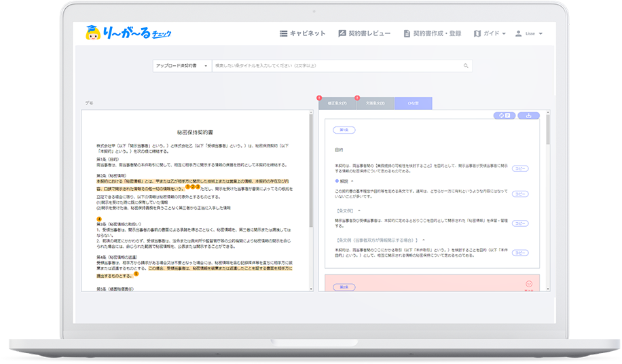Screen dimensions: 622x364
Task: Open the キャビネット menu item
Action: tap(302, 34)
